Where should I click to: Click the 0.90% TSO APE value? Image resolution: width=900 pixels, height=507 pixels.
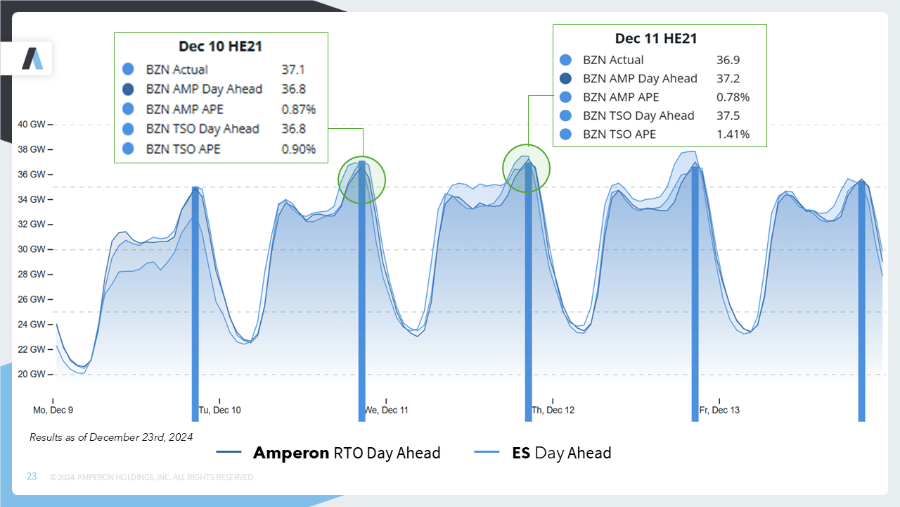click(298, 149)
